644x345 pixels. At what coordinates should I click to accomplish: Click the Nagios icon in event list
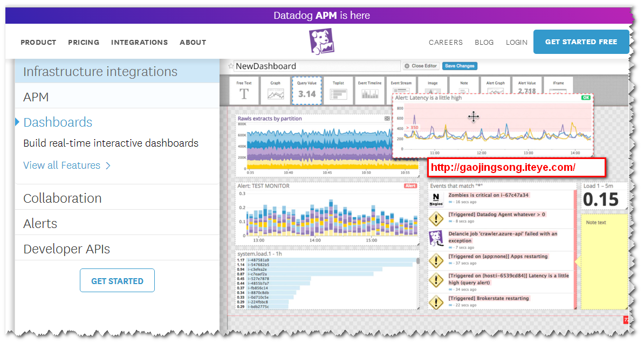click(436, 199)
